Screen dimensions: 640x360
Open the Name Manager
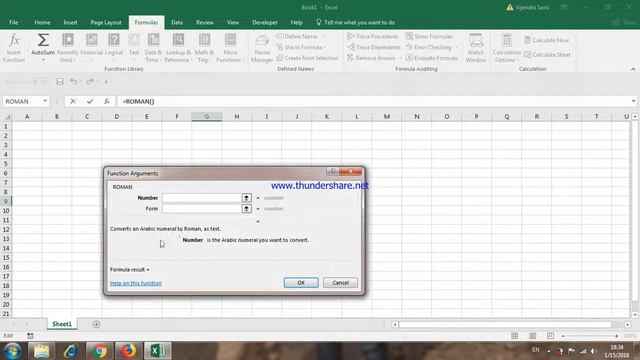click(262, 48)
